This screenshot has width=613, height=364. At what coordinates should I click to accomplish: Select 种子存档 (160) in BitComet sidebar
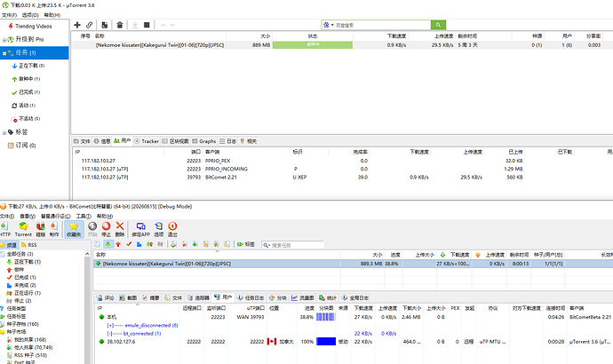[x=23, y=324]
